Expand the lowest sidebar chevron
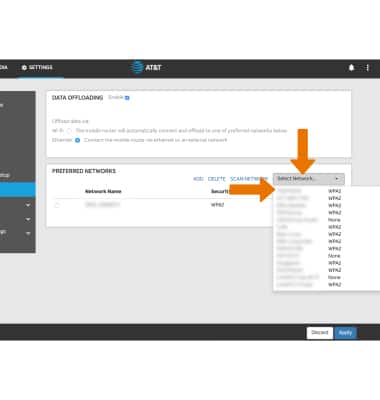 [x=28, y=233]
